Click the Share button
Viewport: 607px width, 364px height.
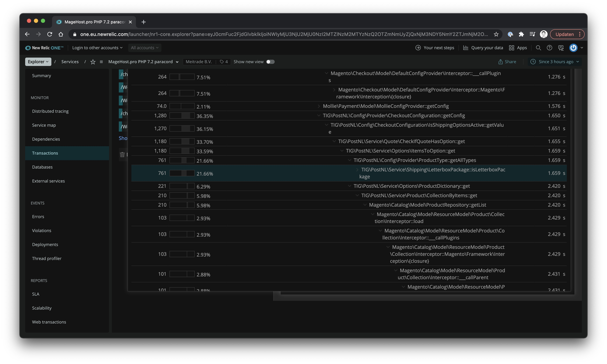tap(507, 62)
